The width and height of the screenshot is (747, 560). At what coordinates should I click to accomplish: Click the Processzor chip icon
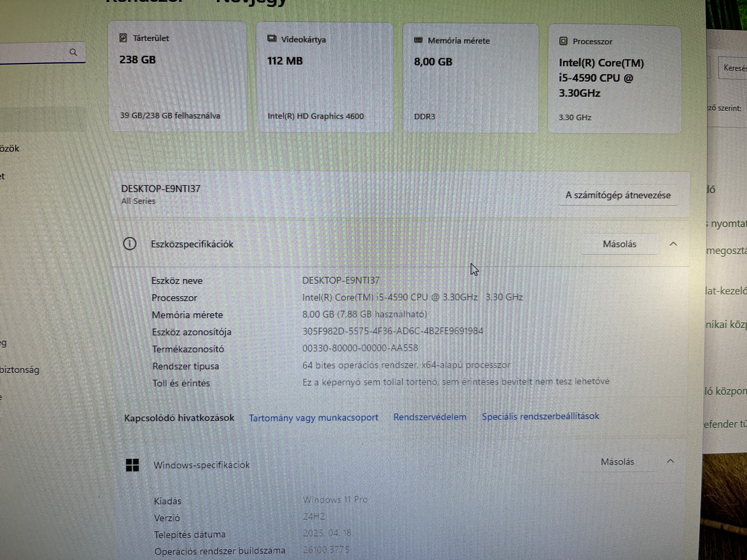[x=563, y=41]
